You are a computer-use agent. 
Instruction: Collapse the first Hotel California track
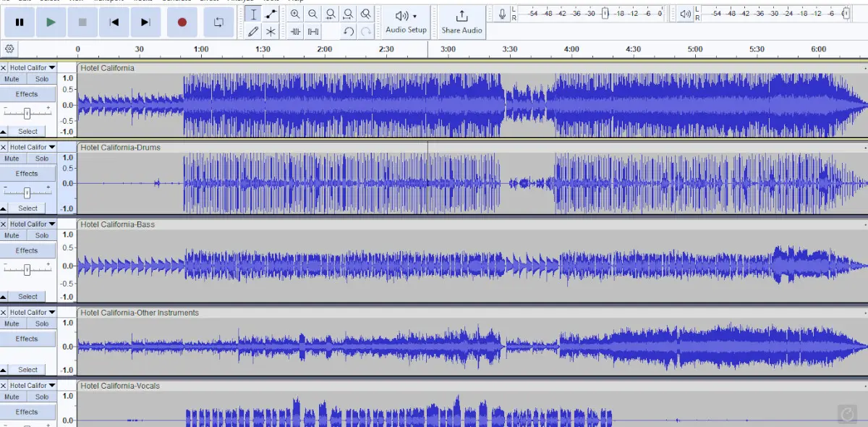[4, 132]
